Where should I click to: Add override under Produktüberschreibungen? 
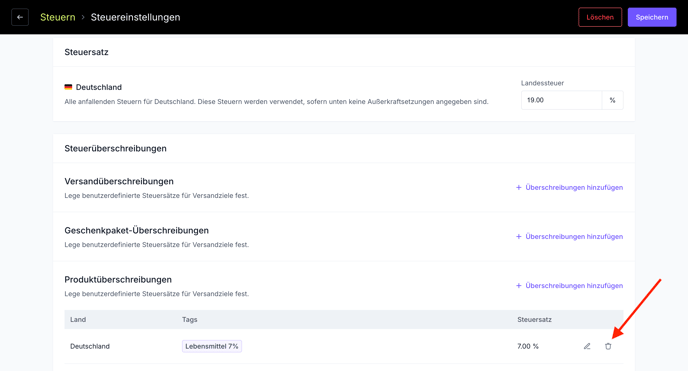(570, 286)
